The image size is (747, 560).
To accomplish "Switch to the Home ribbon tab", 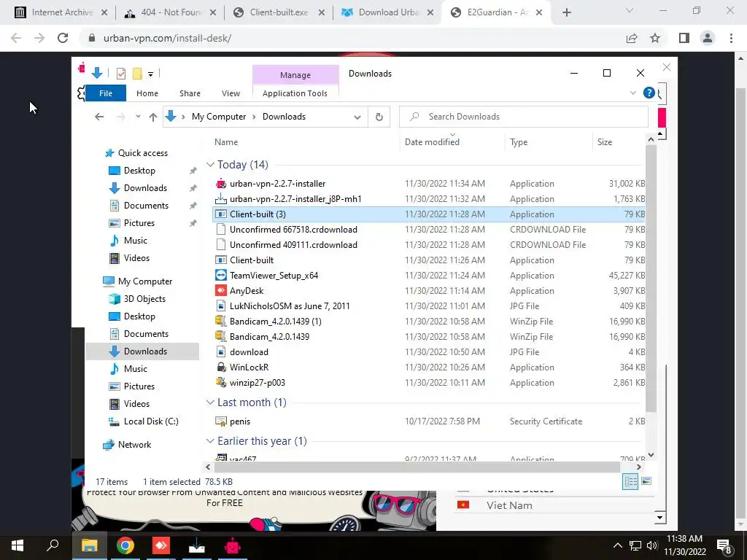I will [147, 93].
